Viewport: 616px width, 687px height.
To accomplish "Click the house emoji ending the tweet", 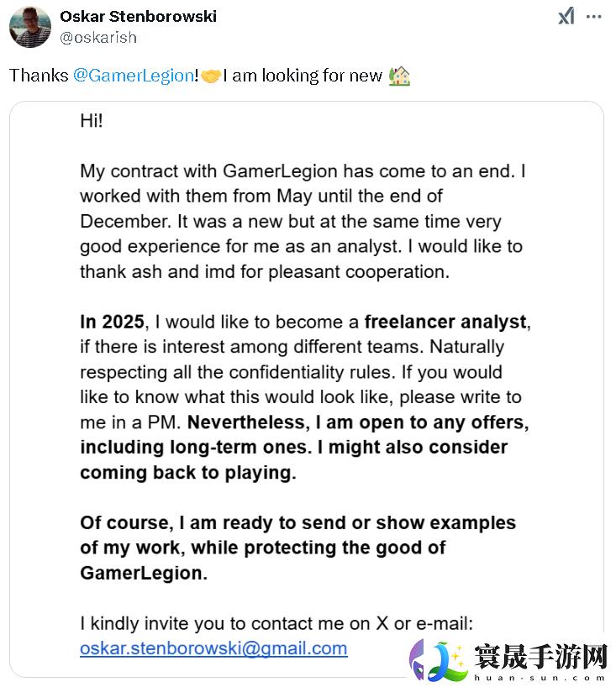I will coord(399,76).
